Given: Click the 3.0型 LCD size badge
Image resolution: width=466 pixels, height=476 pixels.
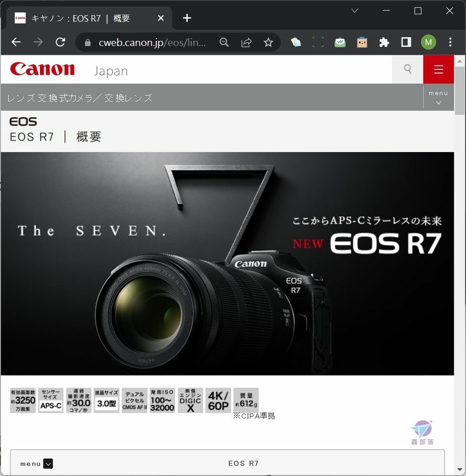Looking at the screenshot, I should (x=107, y=400).
